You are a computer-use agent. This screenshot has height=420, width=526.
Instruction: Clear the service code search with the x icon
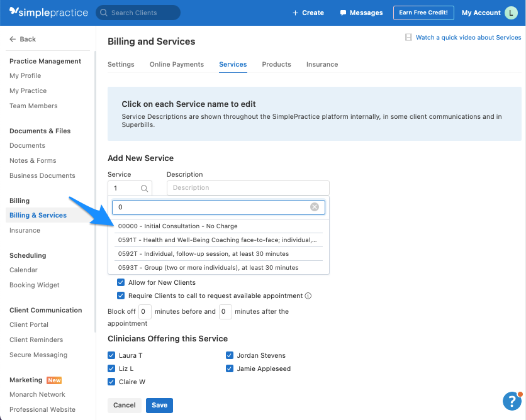click(x=315, y=207)
